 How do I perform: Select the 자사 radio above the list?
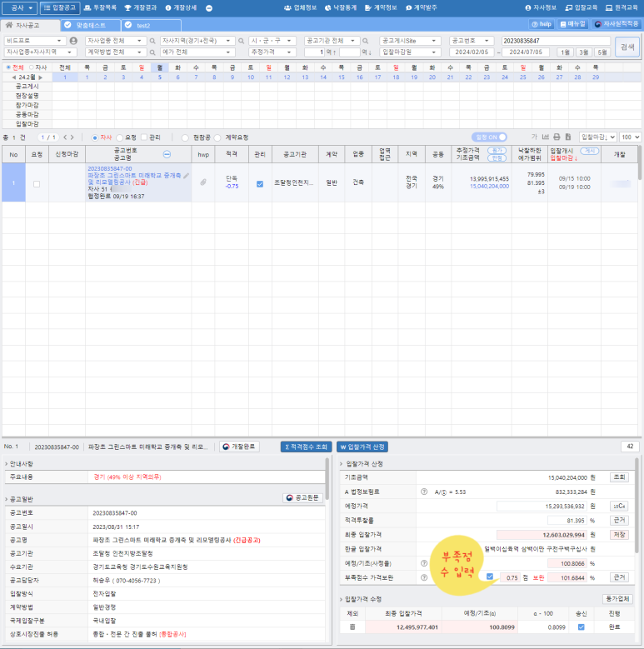(95, 137)
